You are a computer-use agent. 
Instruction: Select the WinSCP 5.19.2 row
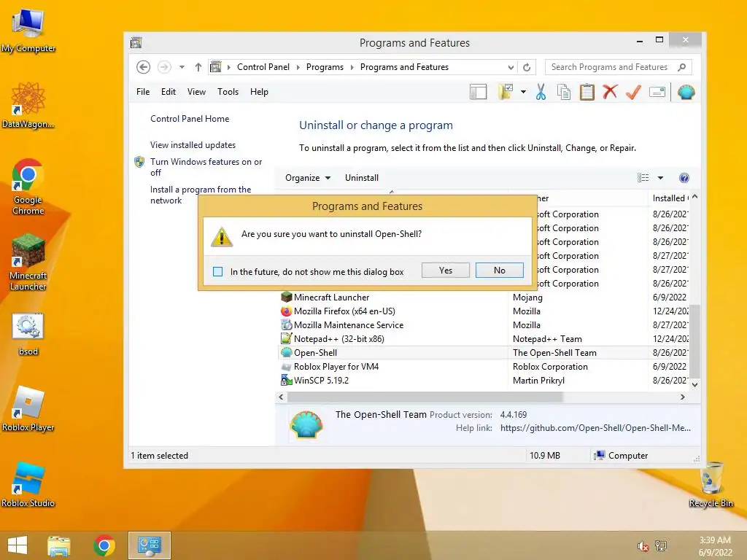484,380
